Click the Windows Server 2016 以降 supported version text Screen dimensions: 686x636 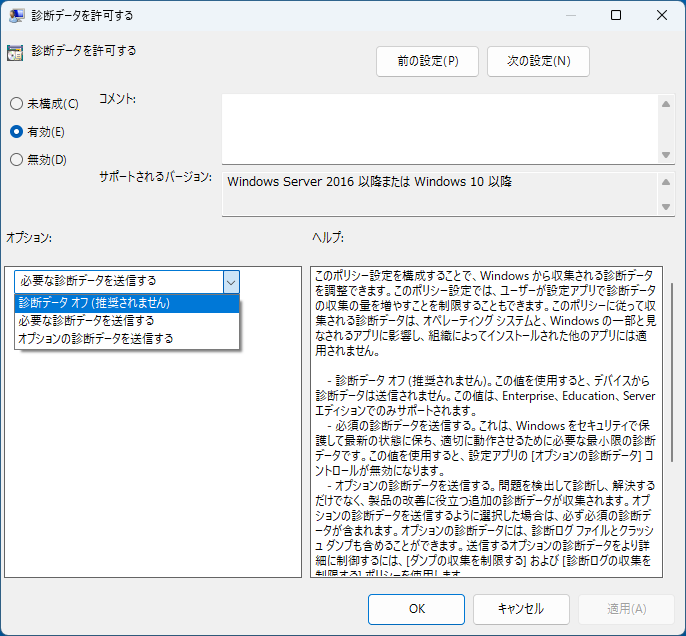tap(370, 182)
